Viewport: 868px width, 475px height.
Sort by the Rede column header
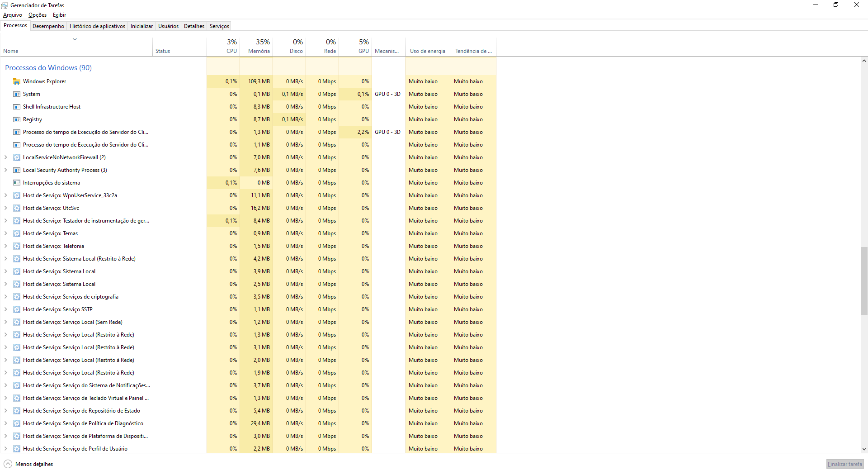pyautogui.click(x=322, y=46)
